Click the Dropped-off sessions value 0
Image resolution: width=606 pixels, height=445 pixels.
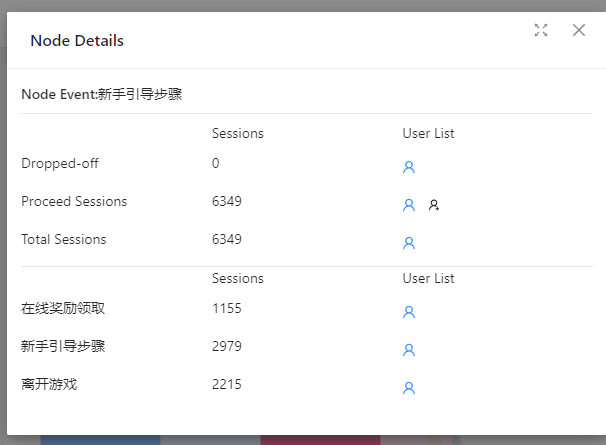[216, 163]
